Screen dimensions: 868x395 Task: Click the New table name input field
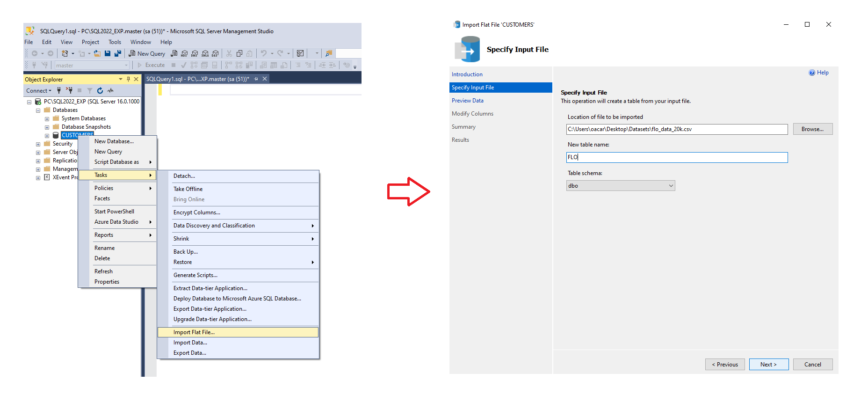[677, 157]
